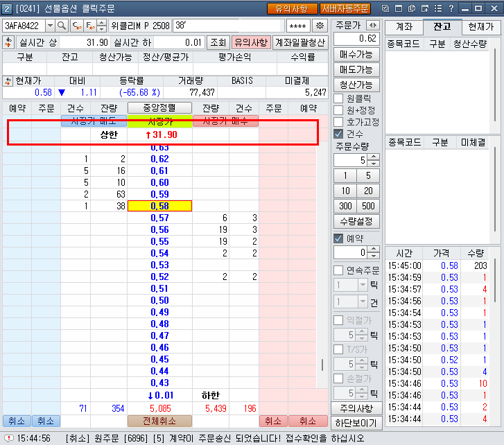
Task: Click the 청산가능 button
Action: coord(356,85)
